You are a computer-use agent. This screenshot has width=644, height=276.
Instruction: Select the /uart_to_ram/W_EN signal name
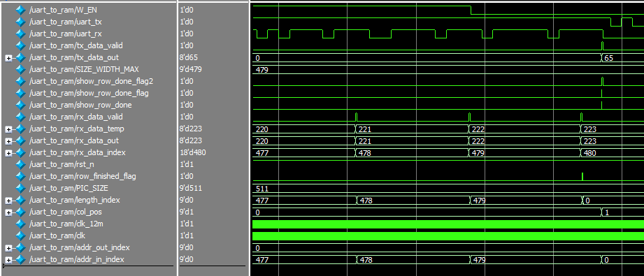pyautogui.click(x=63, y=10)
